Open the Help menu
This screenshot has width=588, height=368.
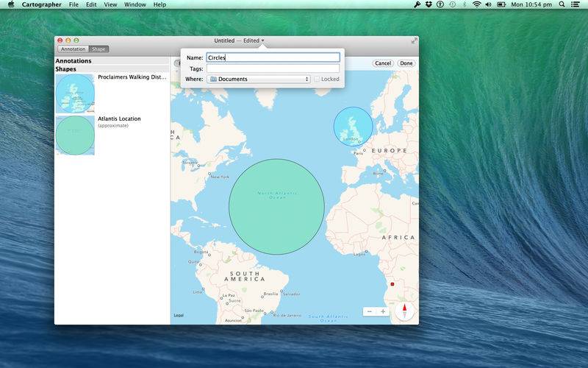159,4
